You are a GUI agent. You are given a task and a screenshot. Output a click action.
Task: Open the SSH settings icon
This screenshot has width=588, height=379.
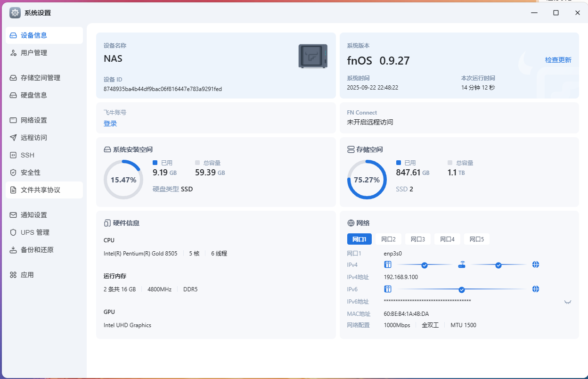click(x=13, y=155)
